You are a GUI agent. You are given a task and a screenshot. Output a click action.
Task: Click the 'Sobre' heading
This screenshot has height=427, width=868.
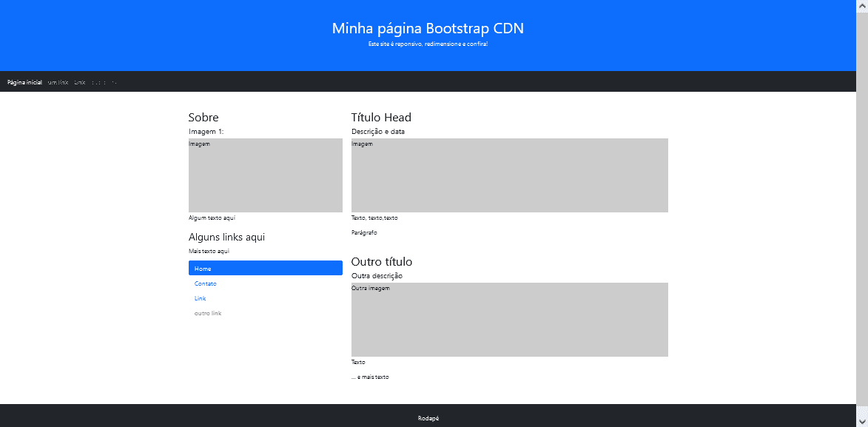pos(203,118)
